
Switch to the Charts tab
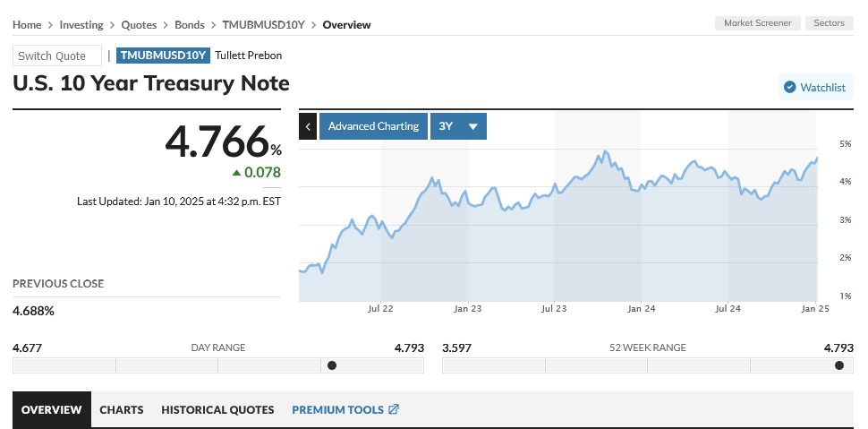(122, 409)
